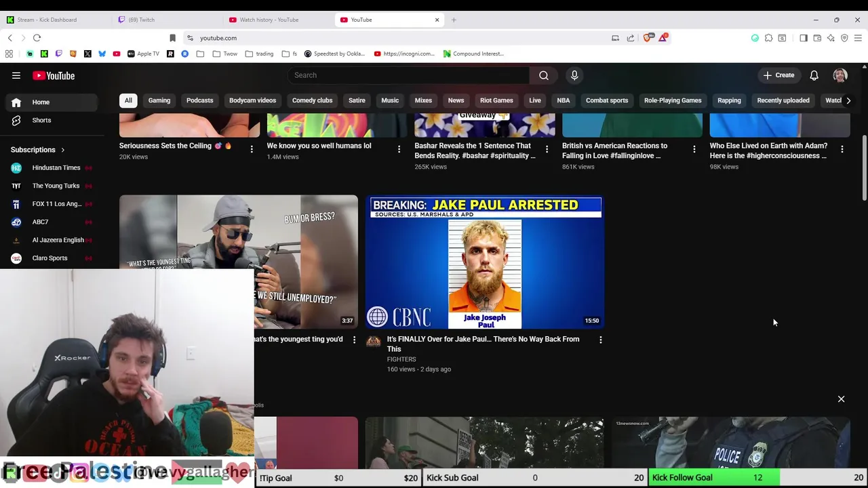
Task: Select the Music filter chip
Action: pyautogui.click(x=390, y=100)
